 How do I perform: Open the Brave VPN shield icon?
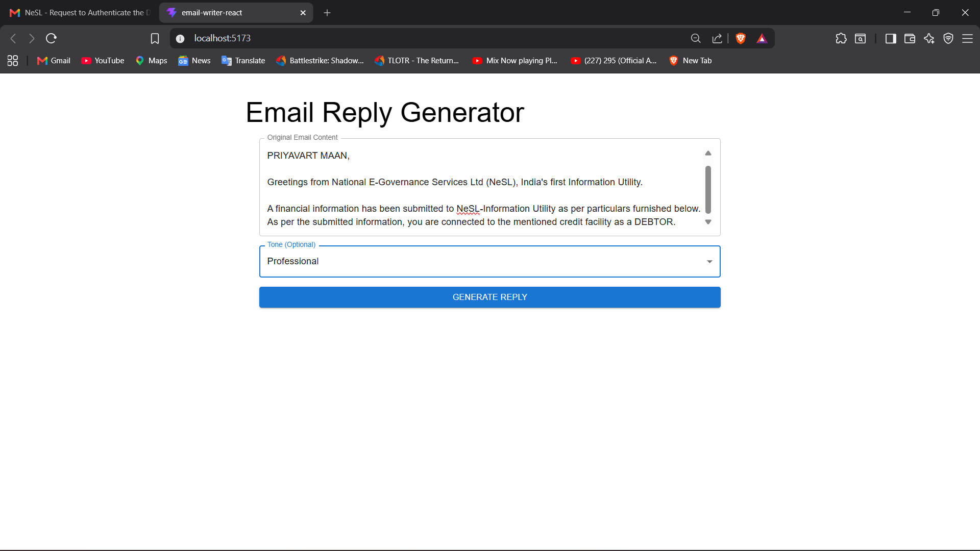tap(948, 38)
